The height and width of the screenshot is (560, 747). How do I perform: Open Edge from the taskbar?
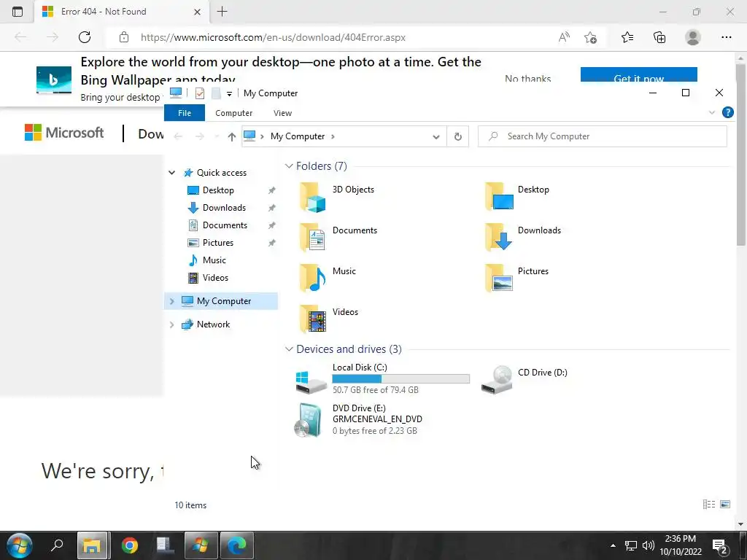[237, 545]
